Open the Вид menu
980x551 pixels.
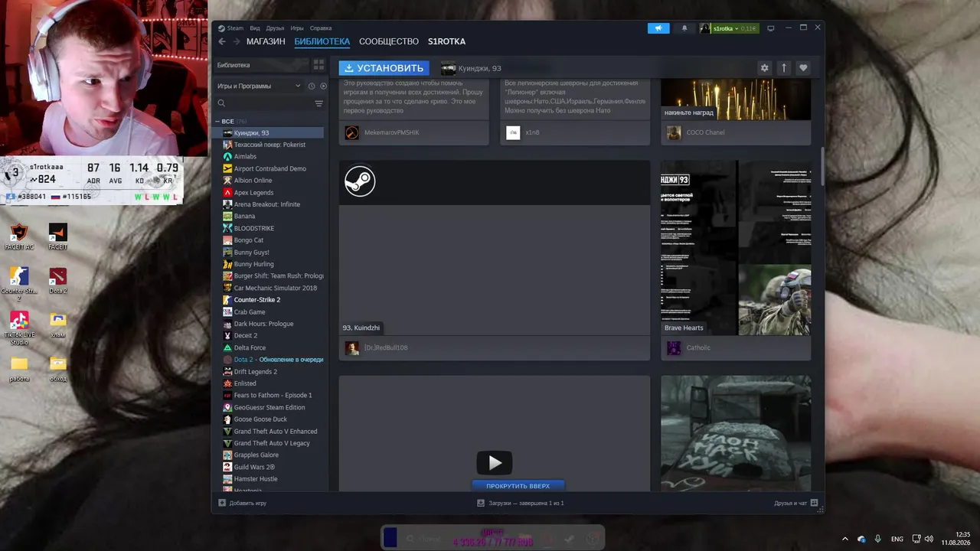point(255,28)
